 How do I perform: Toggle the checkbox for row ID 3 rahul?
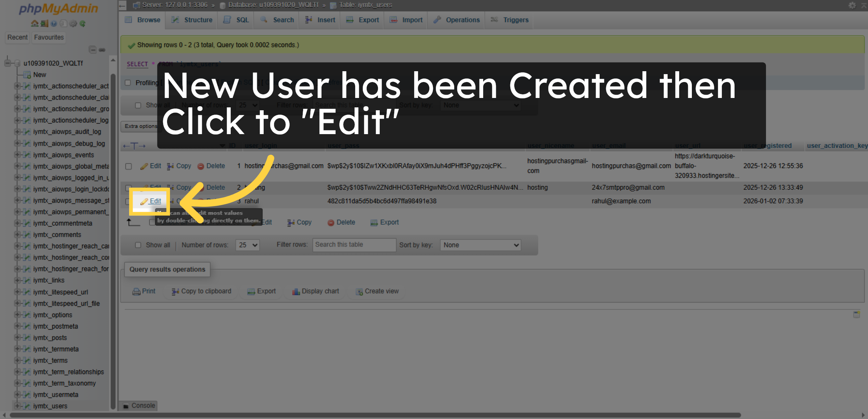click(x=129, y=201)
